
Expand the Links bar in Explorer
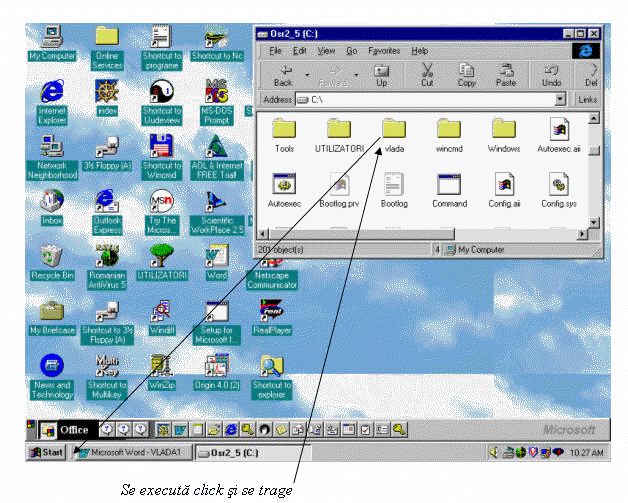coord(588,100)
